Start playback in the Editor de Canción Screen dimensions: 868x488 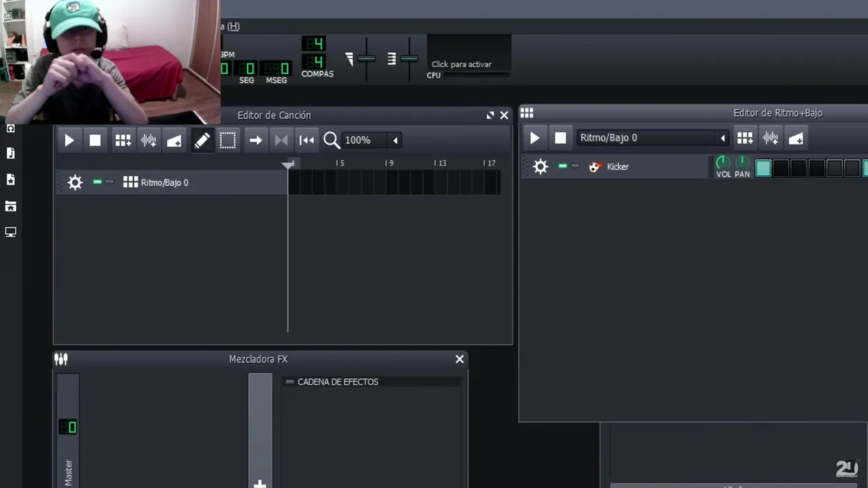click(69, 140)
